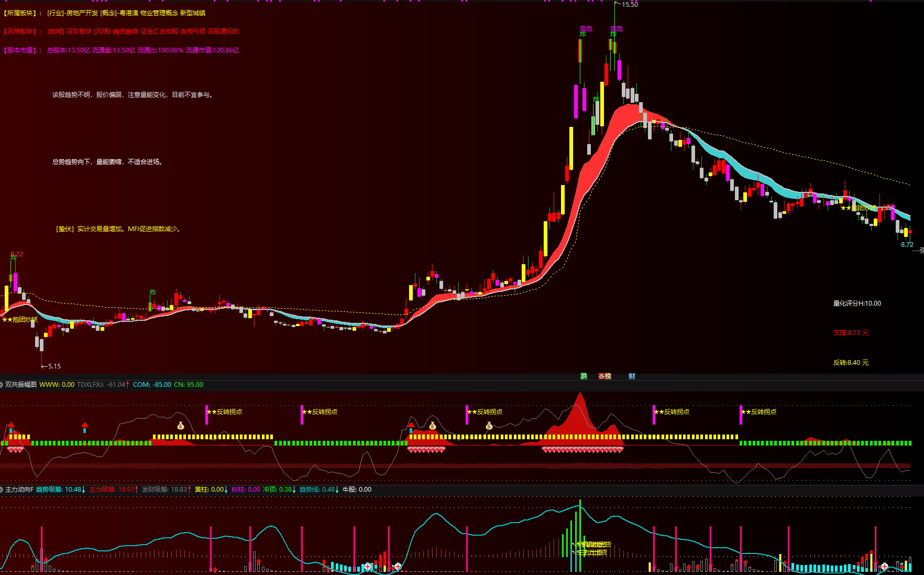Click the 双共振幅图 panel settings icon
924x575 pixels.
(x=2, y=385)
